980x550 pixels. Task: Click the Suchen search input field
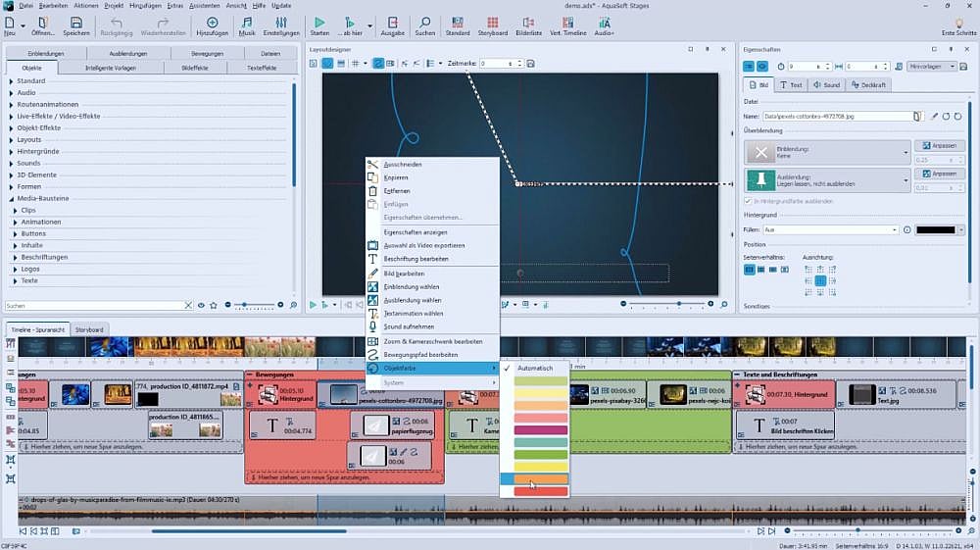[93, 306]
